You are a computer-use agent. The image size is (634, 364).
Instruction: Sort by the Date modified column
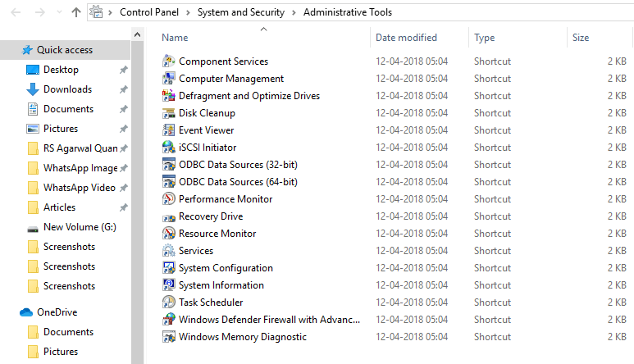(406, 38)
